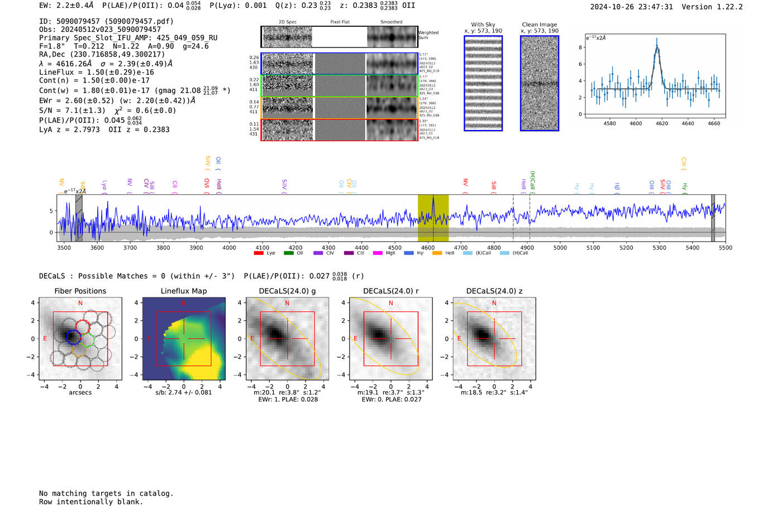Click the LyA z = 2.7973 text

tap(70, 129)
